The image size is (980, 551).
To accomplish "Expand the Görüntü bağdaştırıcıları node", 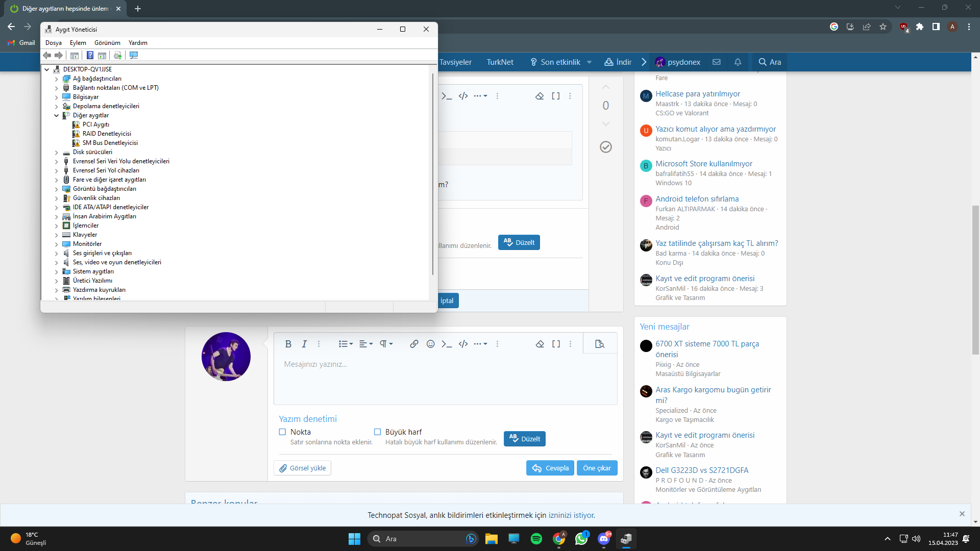I will (x=57, y=189).
